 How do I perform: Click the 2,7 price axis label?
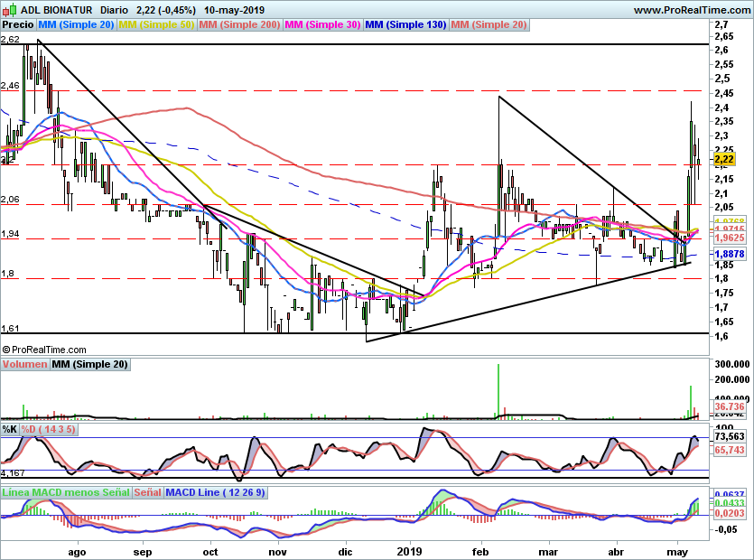tap(721, 24)
